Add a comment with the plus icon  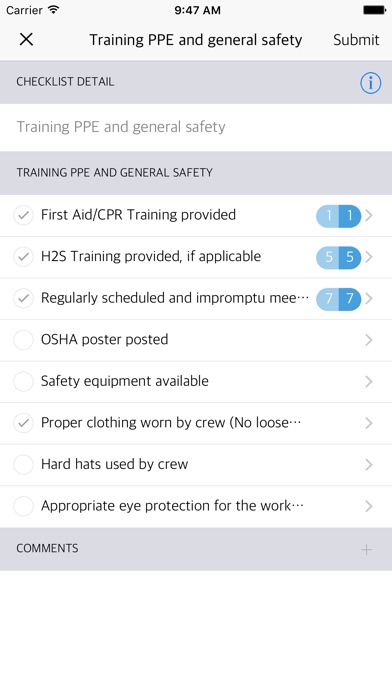coord(366,550)
